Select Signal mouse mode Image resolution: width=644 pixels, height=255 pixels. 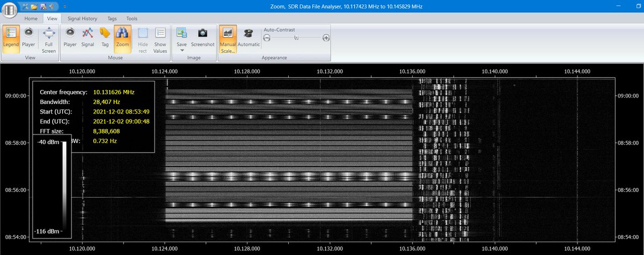click(88, 39)
